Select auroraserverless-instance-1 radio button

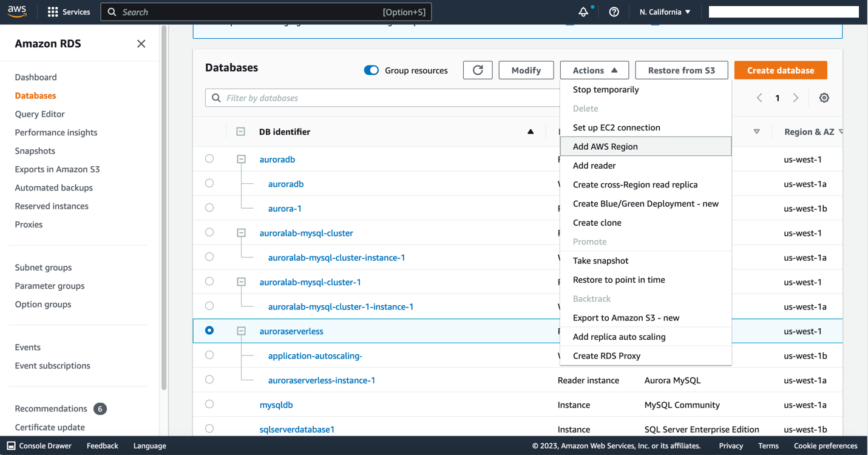coord(209,380)
